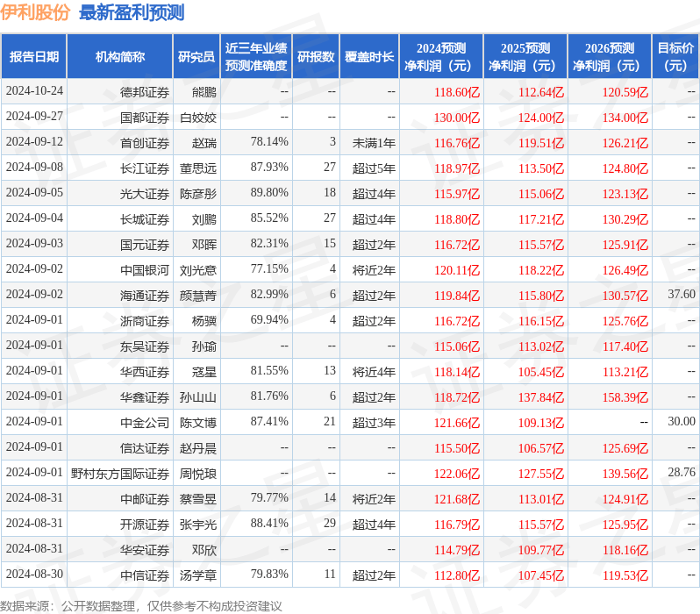Click target price 30.00

(x=682, y=422)
